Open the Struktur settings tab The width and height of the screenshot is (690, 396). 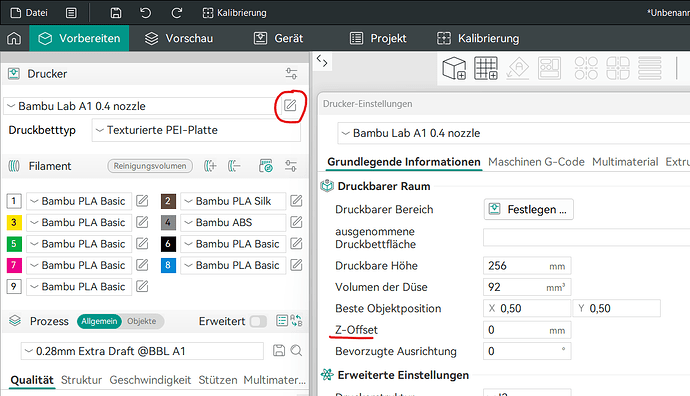81,380
